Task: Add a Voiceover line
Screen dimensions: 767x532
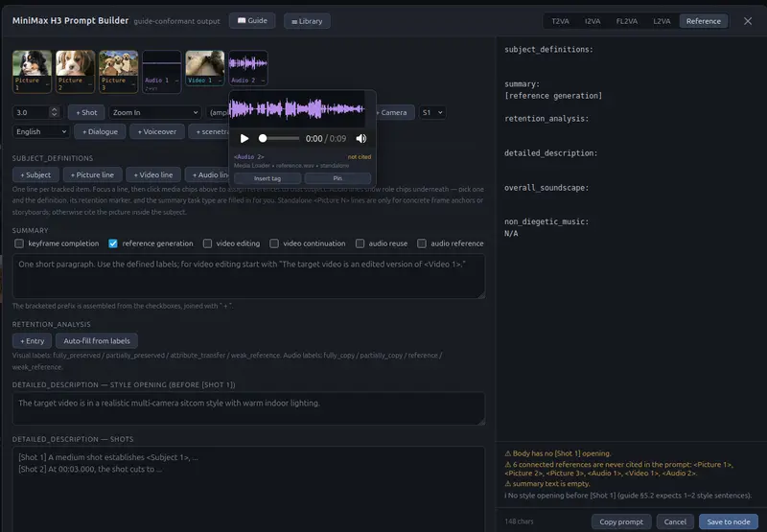Action: 157,131
